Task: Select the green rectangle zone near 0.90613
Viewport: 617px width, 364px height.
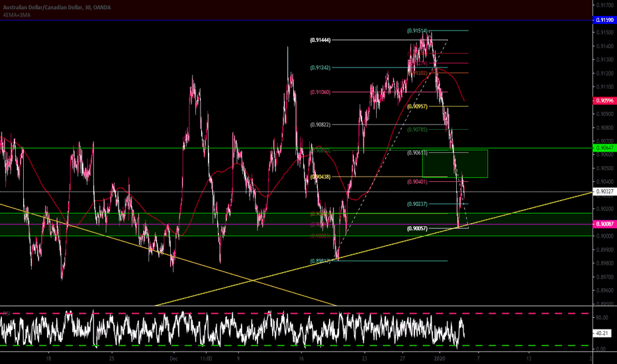Action: coord(455,163)
